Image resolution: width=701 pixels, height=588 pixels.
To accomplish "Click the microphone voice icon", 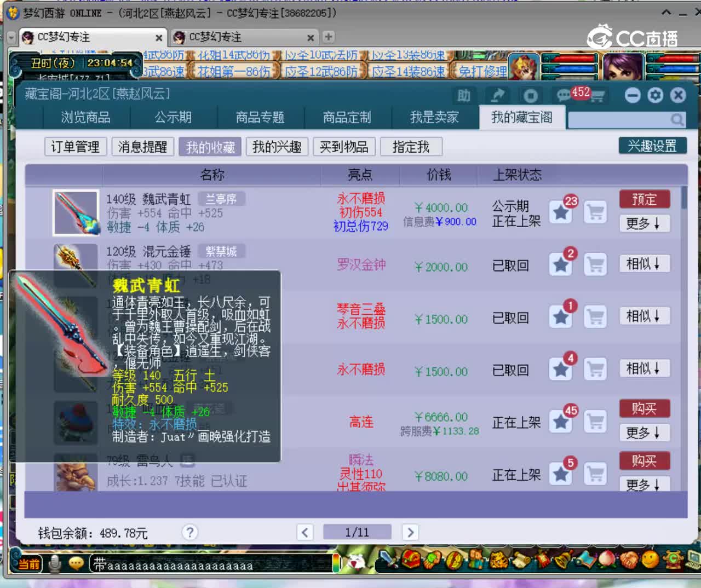I will click(x=55, y=563).
